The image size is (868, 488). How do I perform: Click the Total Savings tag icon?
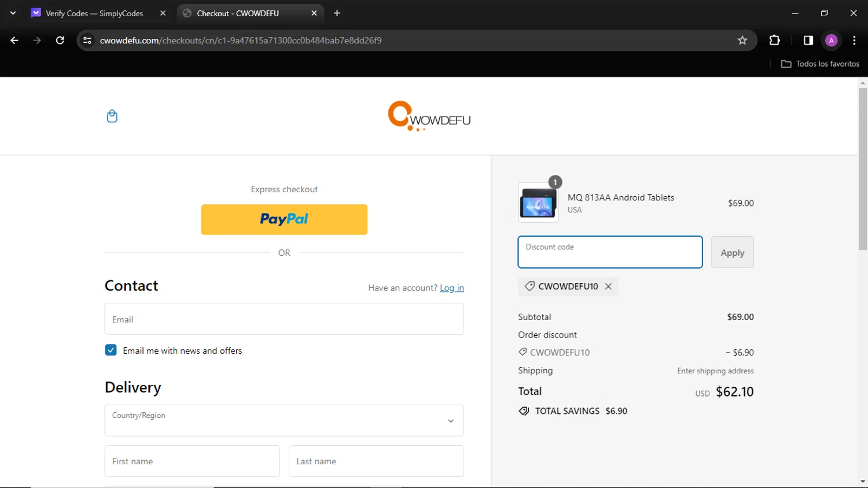524,411
